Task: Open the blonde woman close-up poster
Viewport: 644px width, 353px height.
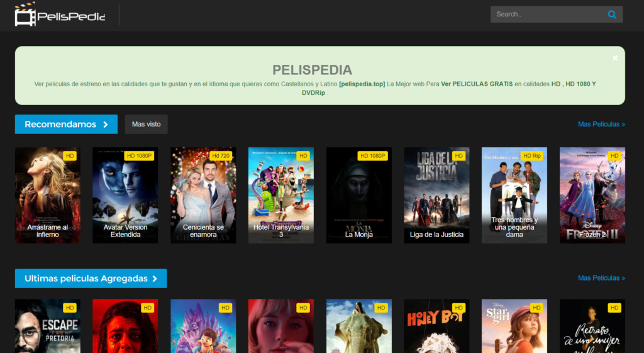Action: (x=281, y=326)
